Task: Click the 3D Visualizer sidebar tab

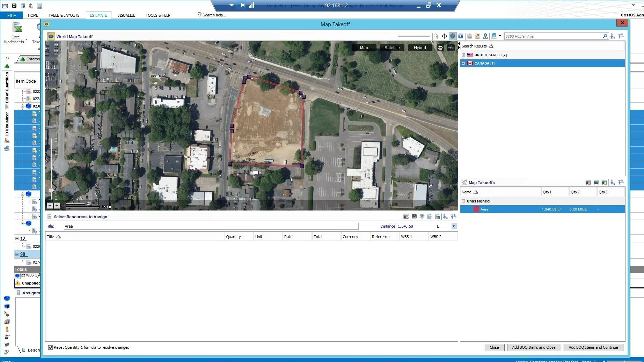Action: [x=7, y=124]
